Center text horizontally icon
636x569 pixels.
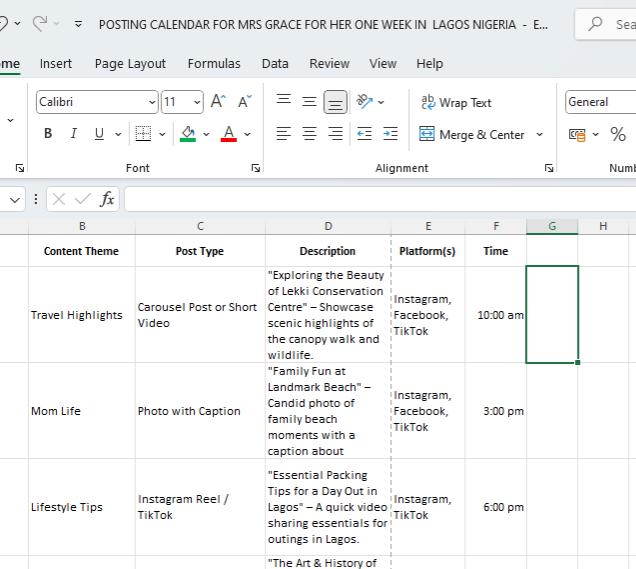(x=309, y=133)
